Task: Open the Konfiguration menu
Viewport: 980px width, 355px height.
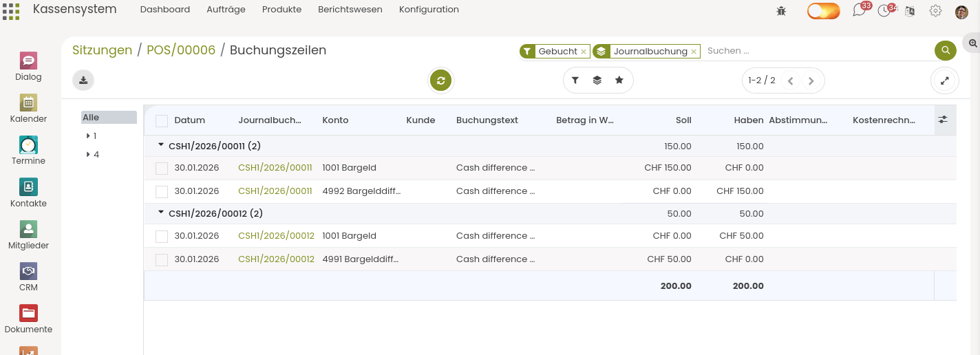Action: point(429,10)
